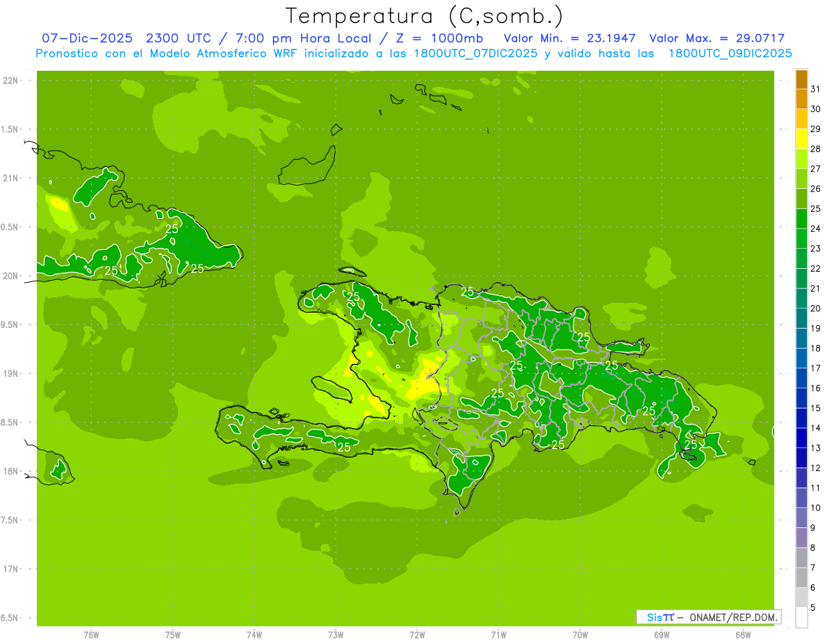Click the "18N" latitude label

[x=10, y=472]
